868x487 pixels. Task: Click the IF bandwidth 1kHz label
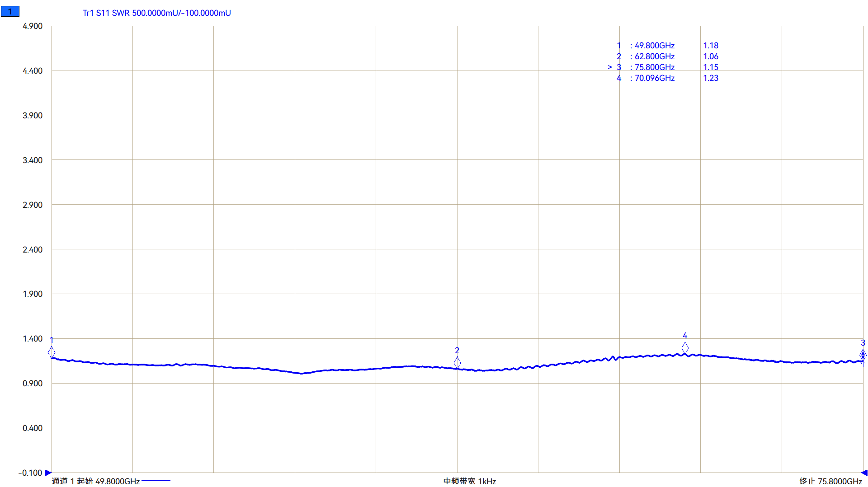(x=470, y=481)
